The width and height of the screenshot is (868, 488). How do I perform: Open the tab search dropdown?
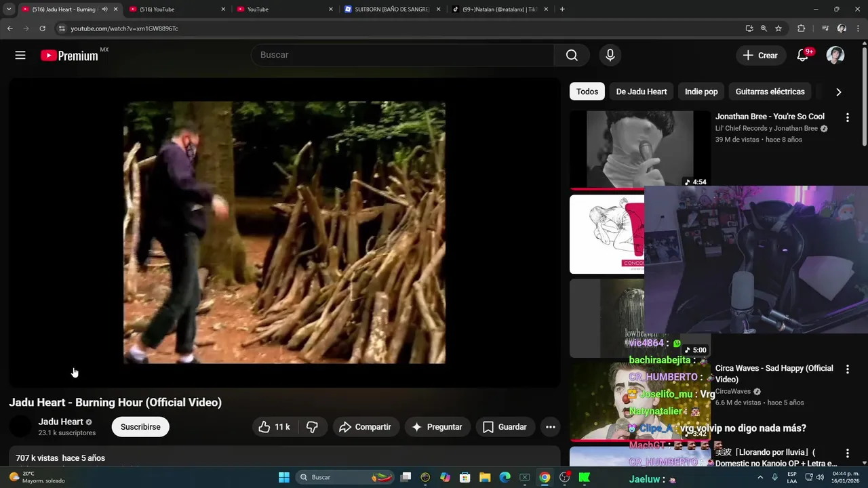point(9,9)
